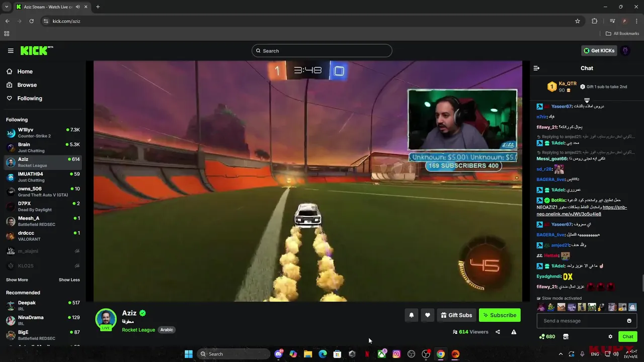
Task: Open drdccc VALORANT channel
Action: click(43, 236)
